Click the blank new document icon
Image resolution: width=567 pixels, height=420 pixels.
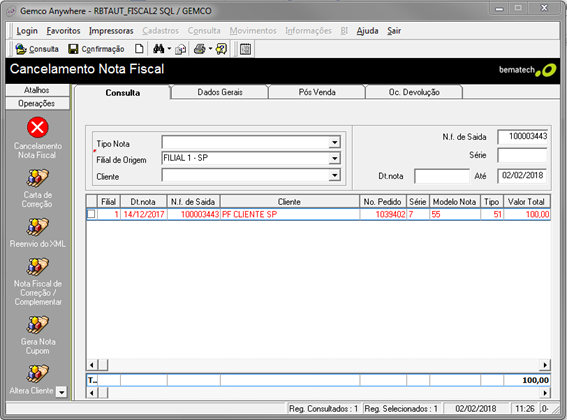click(139, 49)
